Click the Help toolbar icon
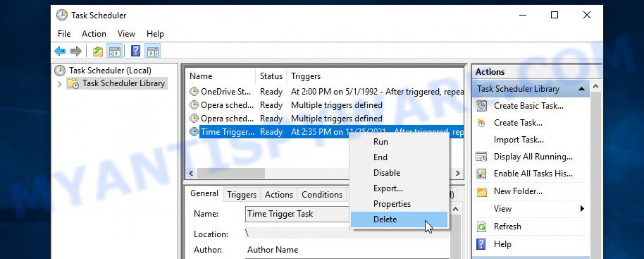The height and width of the screenshot is (259, 644). [135, 52]
